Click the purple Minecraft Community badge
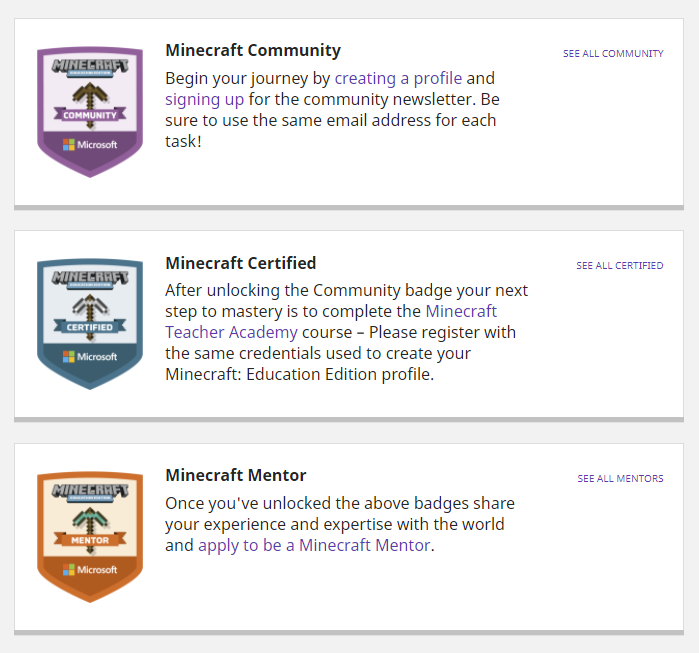The height and width of the screenshot is (653, 699). (90, 110)
